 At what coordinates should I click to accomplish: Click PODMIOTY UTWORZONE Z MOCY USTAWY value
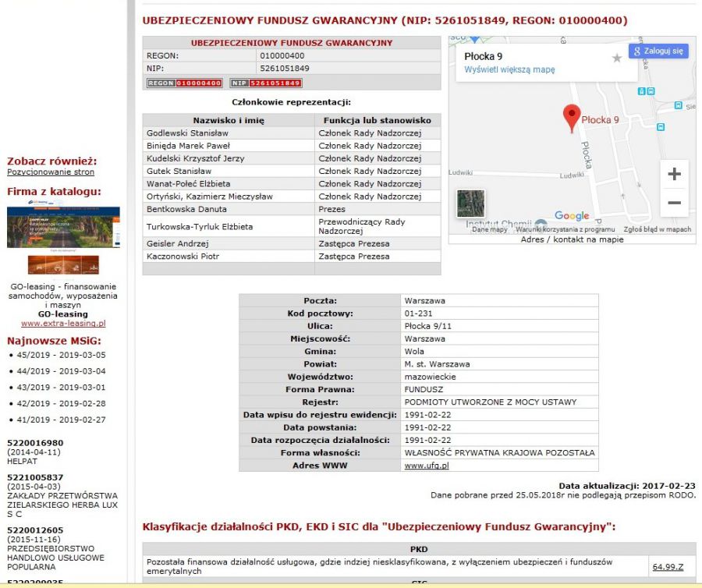pos(491,402)
